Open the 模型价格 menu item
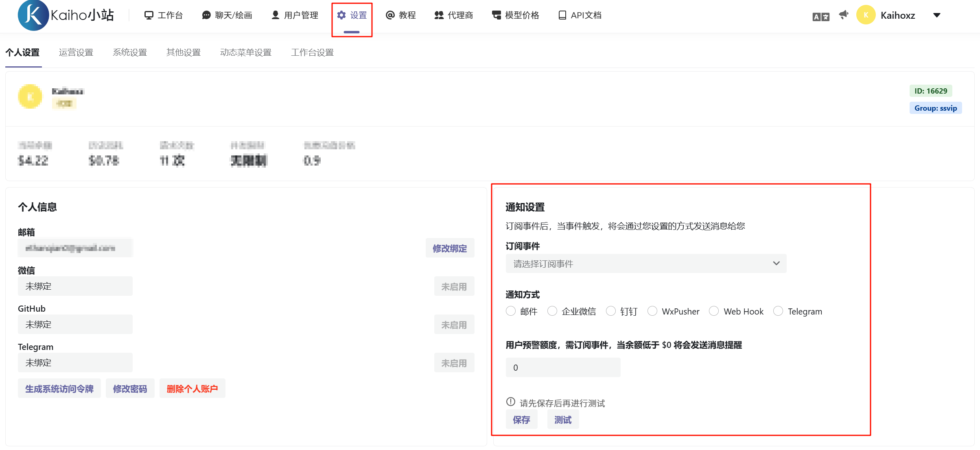Image resolution: width=980 pixels, height=450 pixels. click(x=515, y=15)
